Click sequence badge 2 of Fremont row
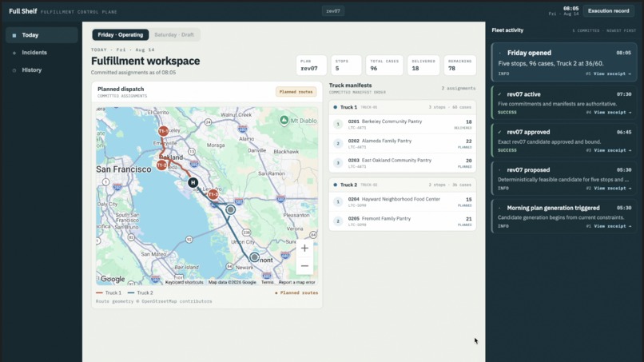This screenshot has width=644, height=362. [x=338, y=221]
